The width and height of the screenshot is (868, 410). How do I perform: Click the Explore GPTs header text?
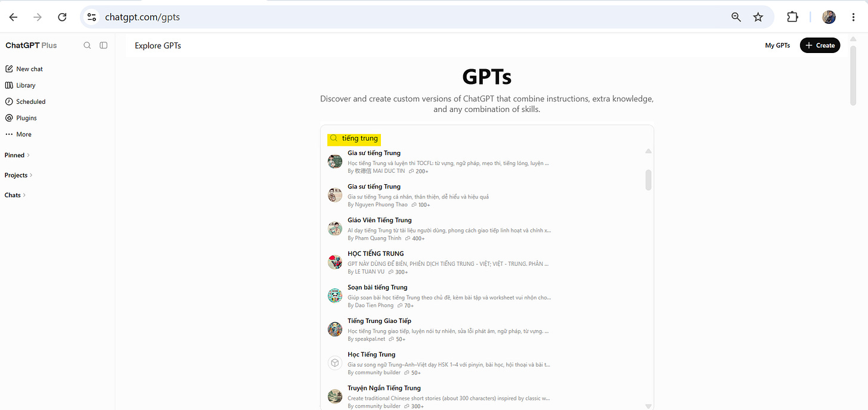coord(158,45)
